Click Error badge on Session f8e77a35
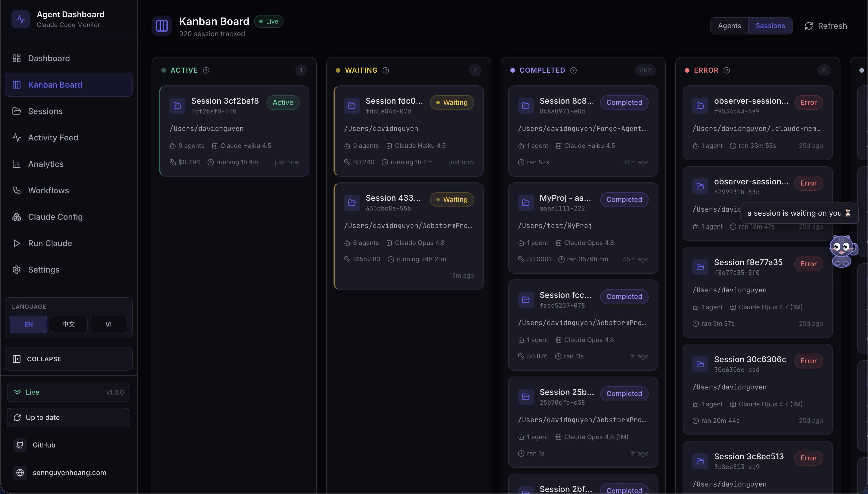The height and width of the screenshot is (494, 868). click(809, 264)
